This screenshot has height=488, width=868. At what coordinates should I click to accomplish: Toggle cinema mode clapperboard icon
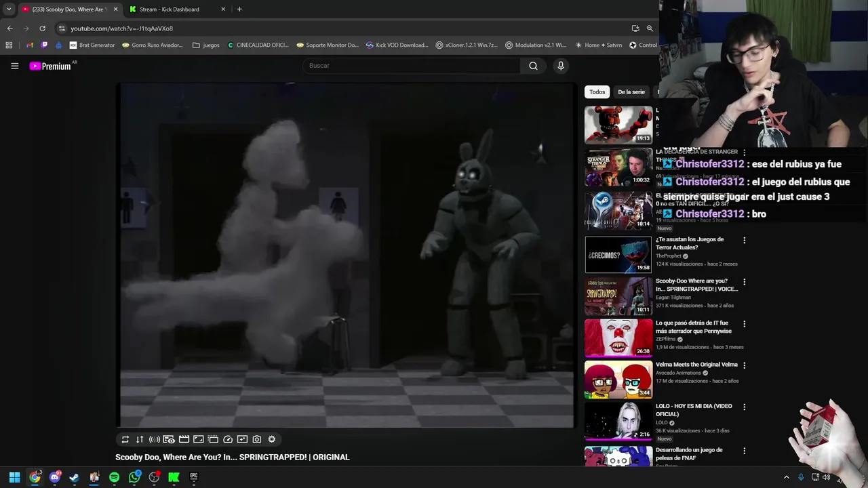coord(184,439)
